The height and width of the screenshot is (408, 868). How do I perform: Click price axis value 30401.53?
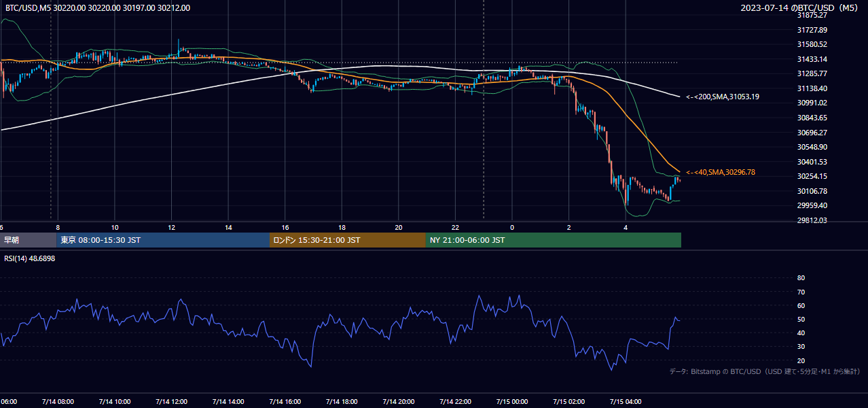pos(812,162)
